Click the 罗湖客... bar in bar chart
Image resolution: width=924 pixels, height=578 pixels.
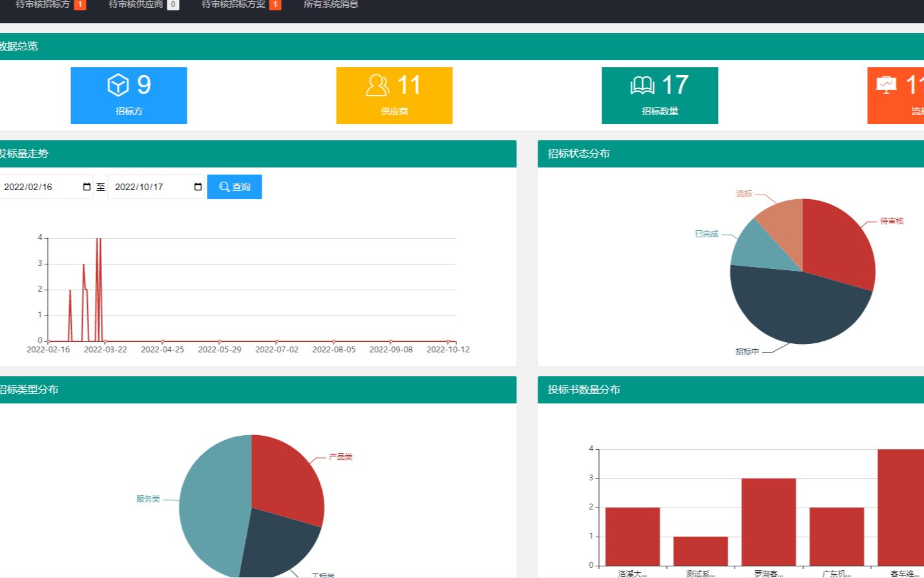click(768, 522)
